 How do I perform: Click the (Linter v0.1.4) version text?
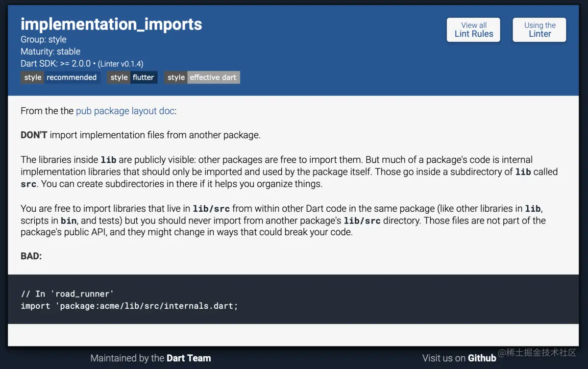(121, 64)
